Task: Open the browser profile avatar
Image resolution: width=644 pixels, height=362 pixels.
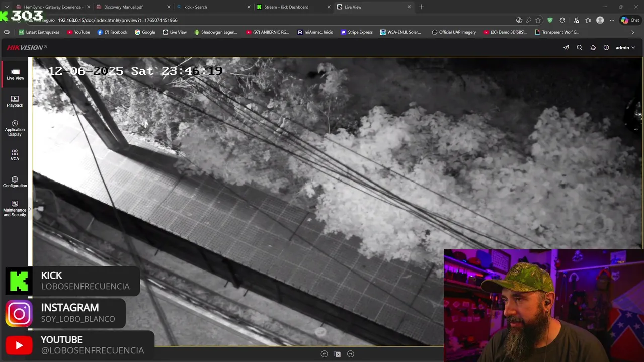Action: [600, 20]
